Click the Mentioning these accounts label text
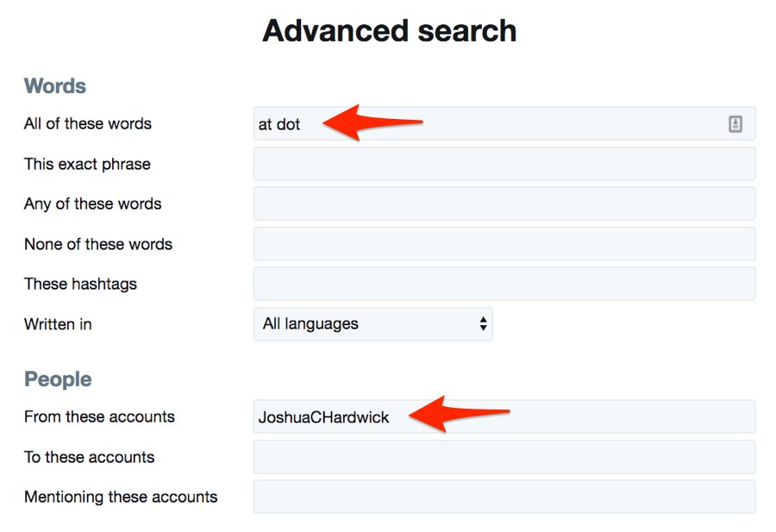This screenshot has height=532, width=776. [x=121, y=497]
